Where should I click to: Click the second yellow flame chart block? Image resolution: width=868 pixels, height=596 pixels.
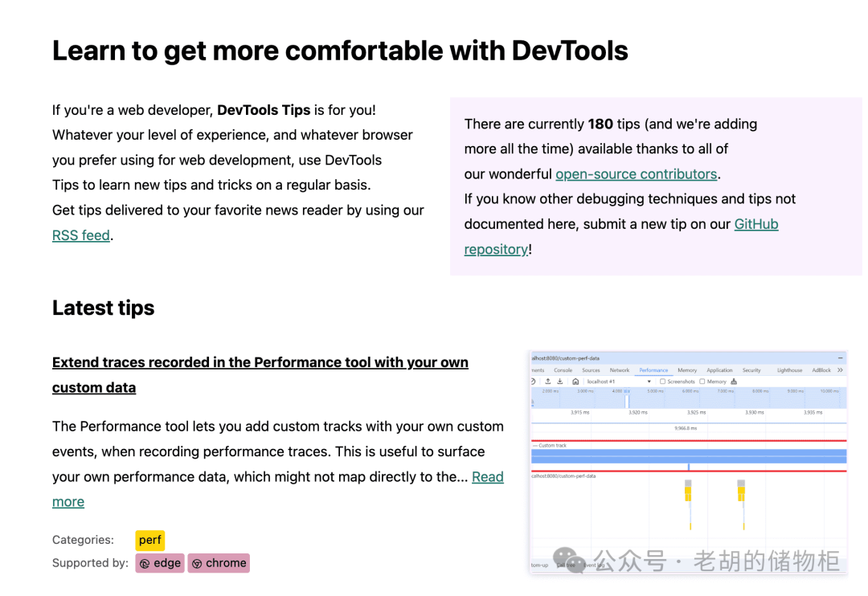click(x=741, y=494)
